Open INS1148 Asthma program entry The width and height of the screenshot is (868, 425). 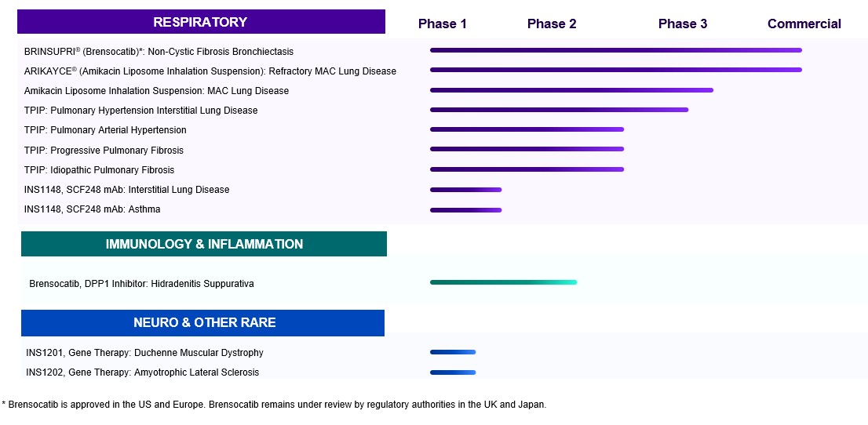point(92,209)
